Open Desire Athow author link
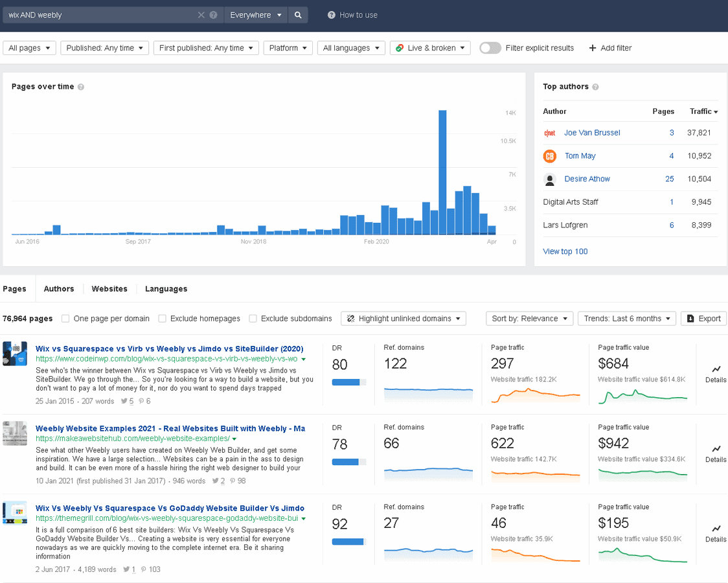728x583 pixels. tap(587, 179)
